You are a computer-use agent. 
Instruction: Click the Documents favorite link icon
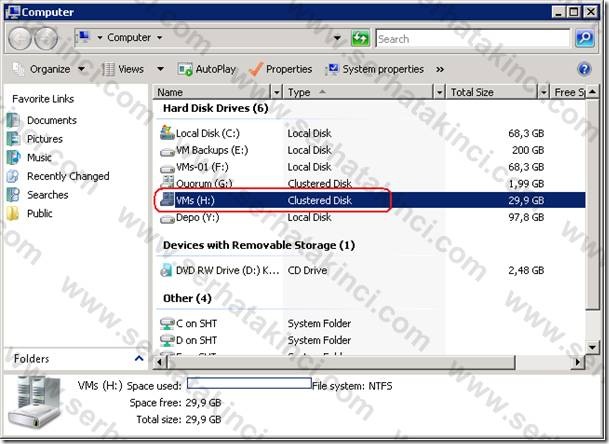point(14,120)
